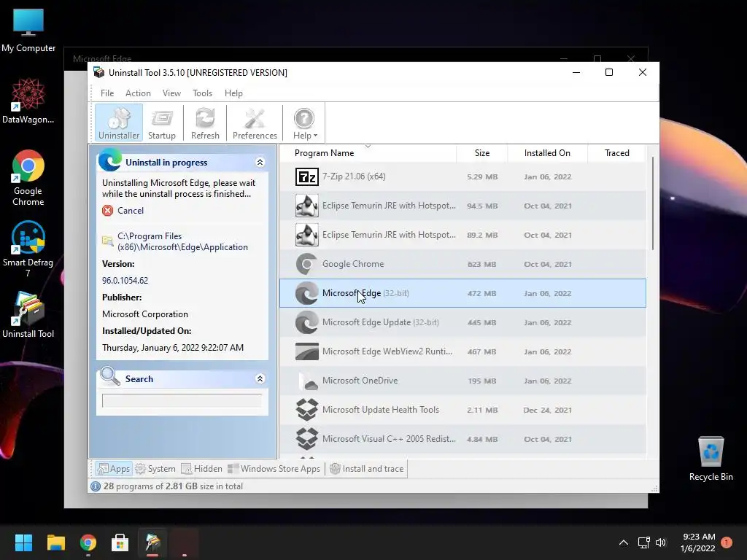The height and width of the screenshot is (560, 747).
Task: Open Chrome from the taskbar
Action: [88, 542]
